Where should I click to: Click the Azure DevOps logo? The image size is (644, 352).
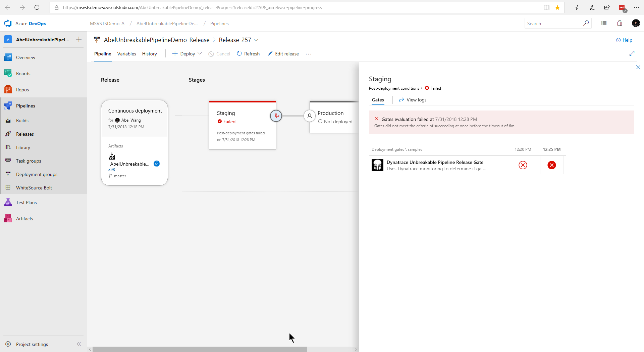(8, 24)
